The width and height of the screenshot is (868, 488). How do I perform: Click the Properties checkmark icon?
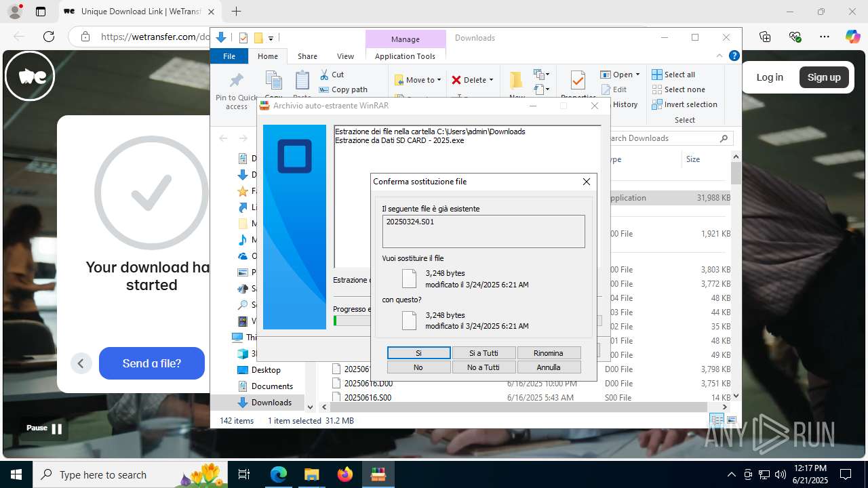click(578, 81)
